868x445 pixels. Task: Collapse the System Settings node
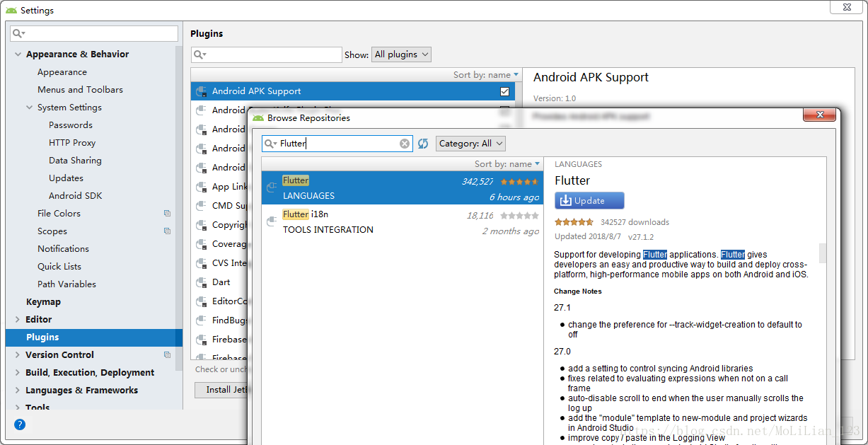pyautogui.click(x=29, y=108)
